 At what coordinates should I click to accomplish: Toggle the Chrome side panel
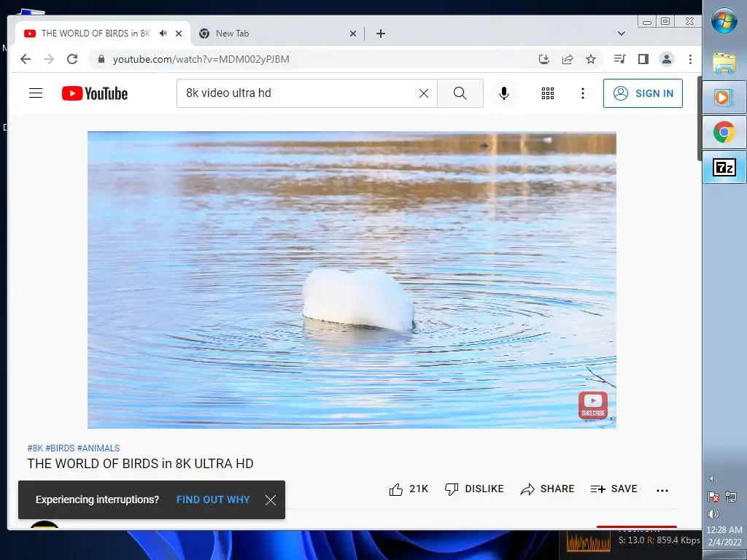tap(643, 59)
